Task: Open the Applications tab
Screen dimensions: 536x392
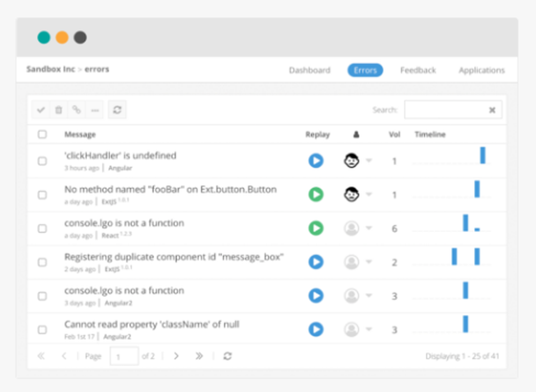Action: pyautogui.click(x=481, y=70)
